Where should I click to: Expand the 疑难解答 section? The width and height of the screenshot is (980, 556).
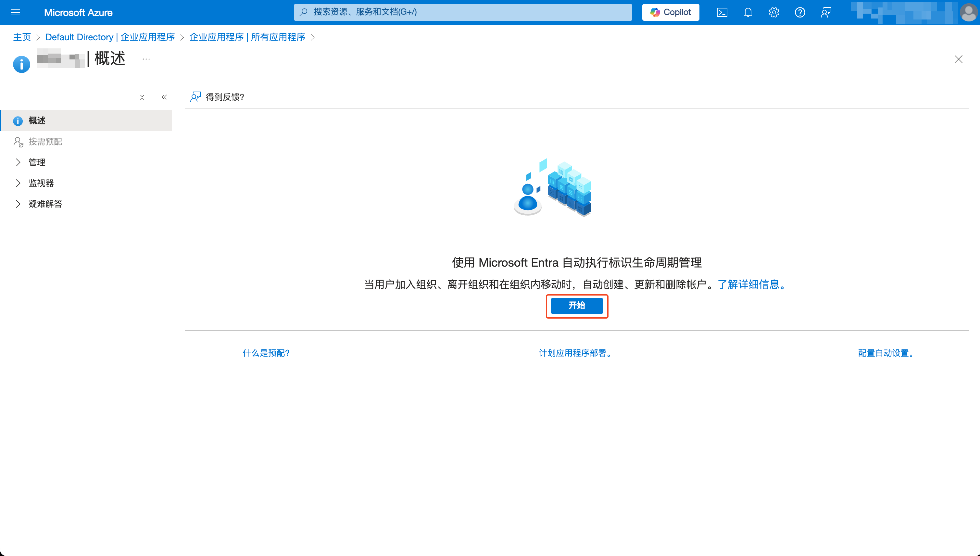pos(45,204)
